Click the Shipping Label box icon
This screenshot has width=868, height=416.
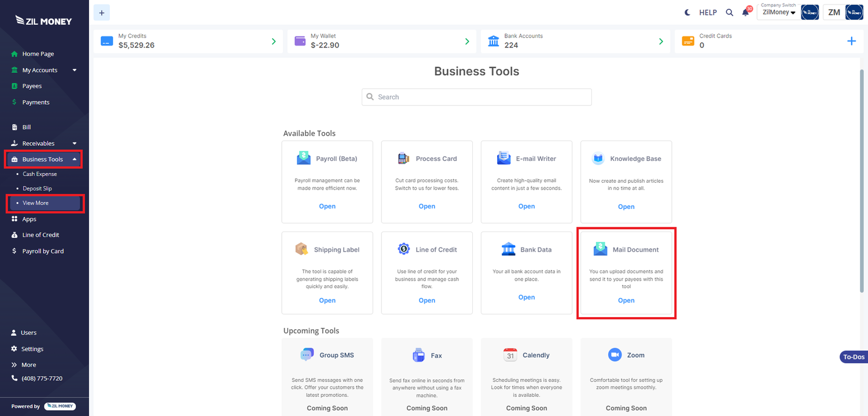pos(301,249)
